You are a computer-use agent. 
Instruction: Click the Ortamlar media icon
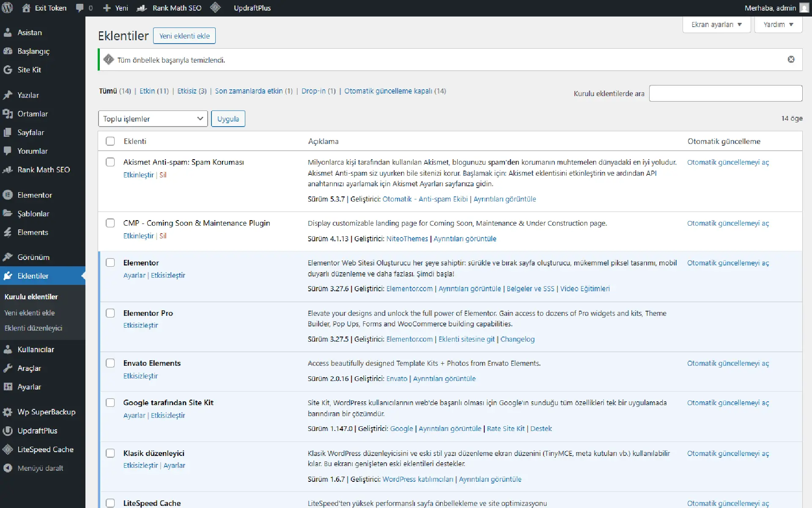pos(8,114)
